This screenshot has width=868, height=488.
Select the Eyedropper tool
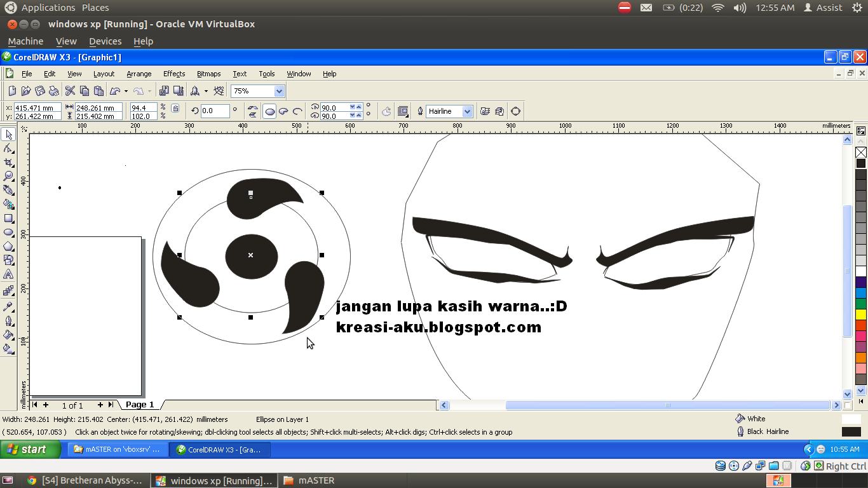pyautogui.click(x=8, y=306)
